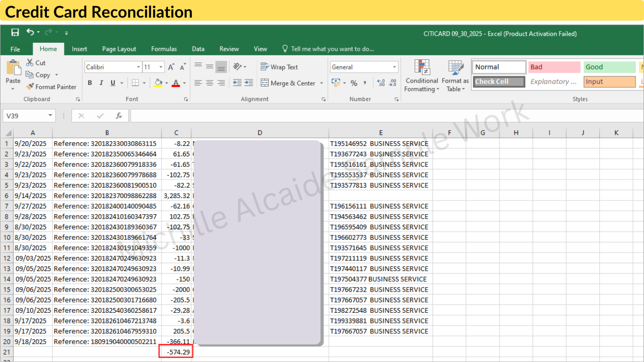Viewport: 644px width, 362px height.
Task: Customize the Quick Access Toolbar
Action: (x=66, y=33)
